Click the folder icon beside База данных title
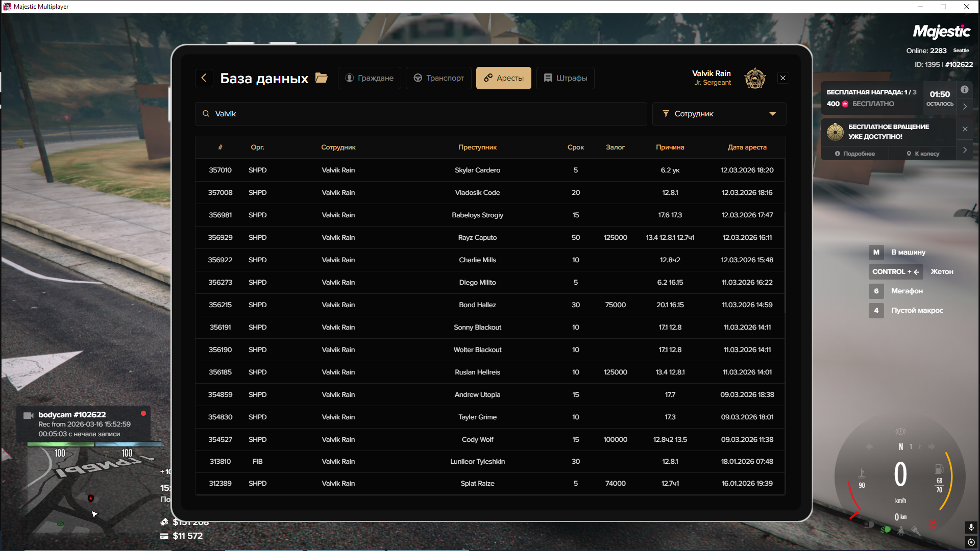 coord(322,78)
